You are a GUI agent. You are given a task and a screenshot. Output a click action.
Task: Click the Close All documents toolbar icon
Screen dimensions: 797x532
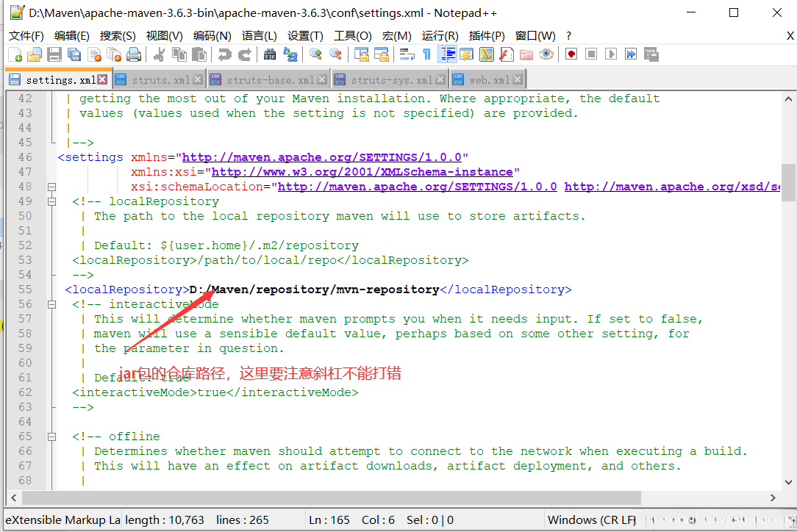[x=115, y=54]
